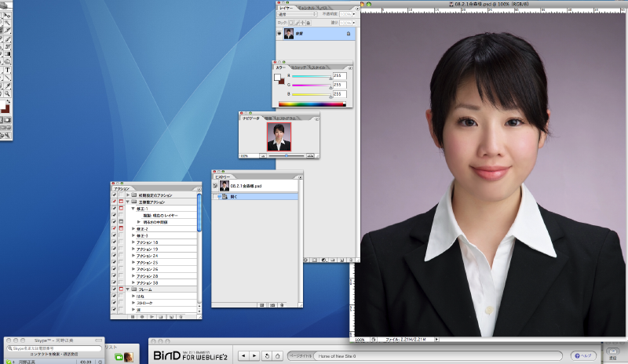Expand the 初期設定のアクション folder
Viewport: 628px width, 364px height.
[128, 195]
